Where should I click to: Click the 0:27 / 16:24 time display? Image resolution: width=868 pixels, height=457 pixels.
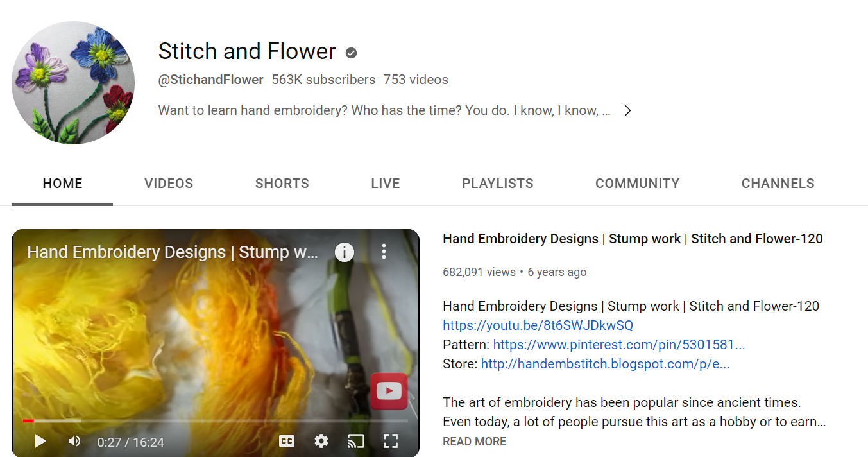[131, 442]
